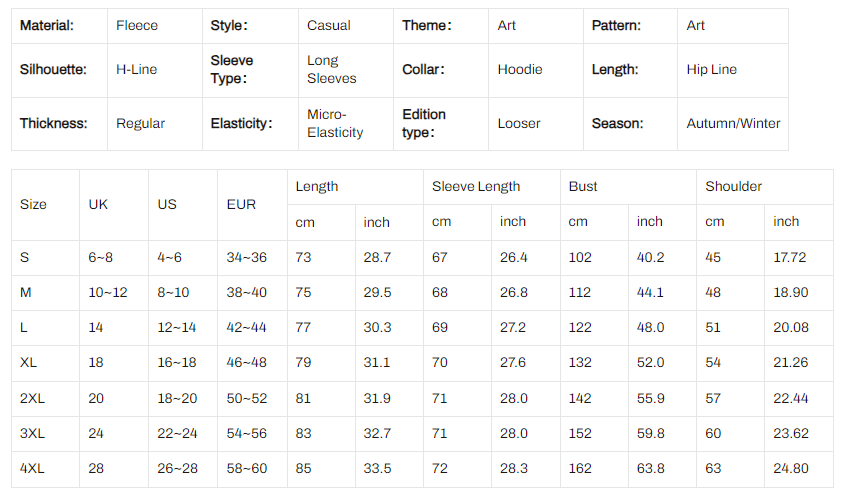Select the Hip Line length value

coord(711,69)
